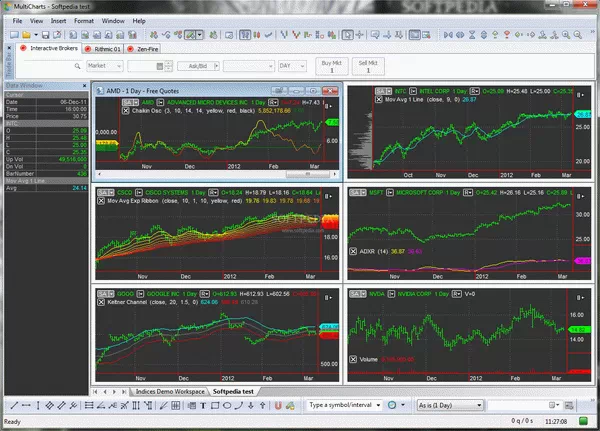
Task: Toggle ADXR study checkbox on MSFT chart
Action: tap(353, 251)
